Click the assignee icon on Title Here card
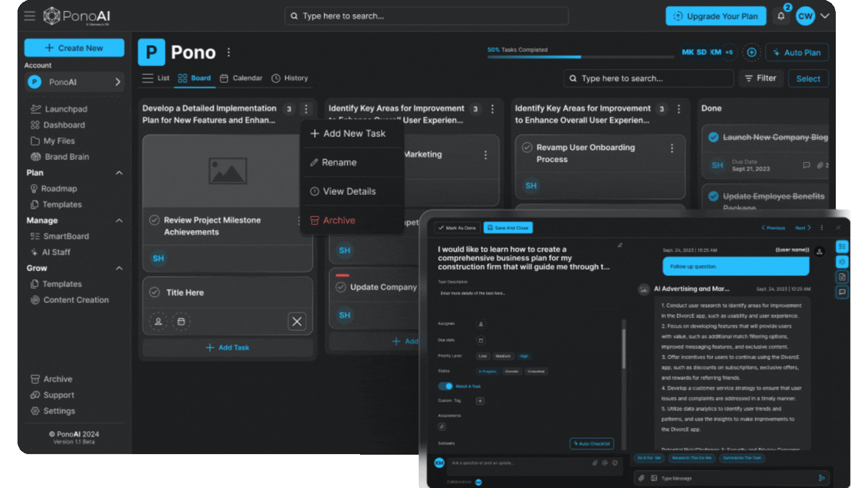The height and width of the screenshot is (488, 868). [158, 321]
